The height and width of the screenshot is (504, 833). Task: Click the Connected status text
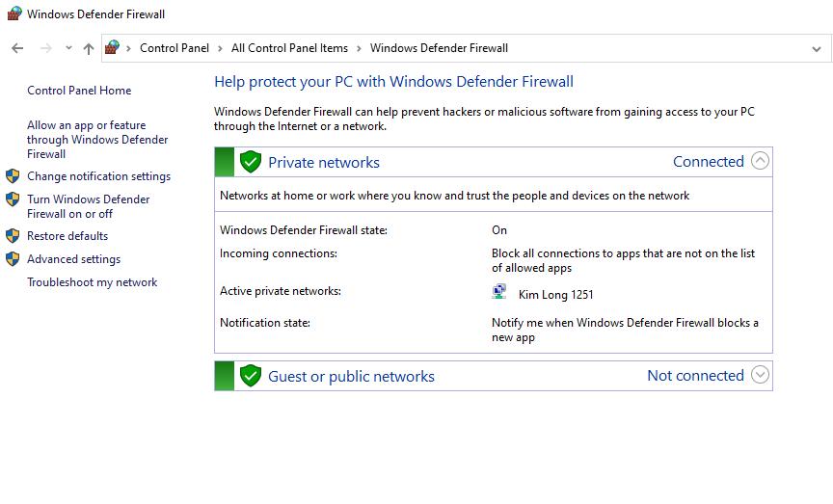pos(709,162)
